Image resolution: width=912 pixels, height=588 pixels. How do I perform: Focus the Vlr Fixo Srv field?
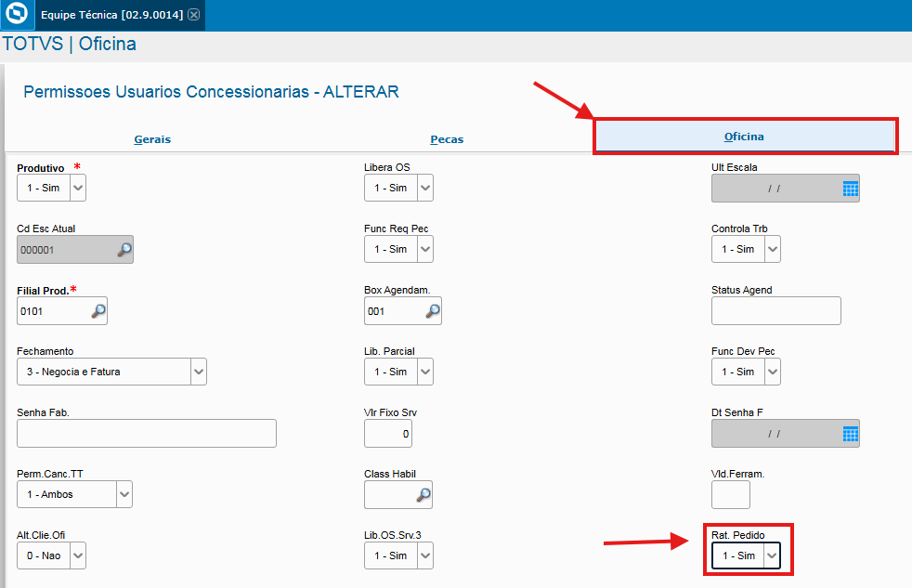pos(388,434)
